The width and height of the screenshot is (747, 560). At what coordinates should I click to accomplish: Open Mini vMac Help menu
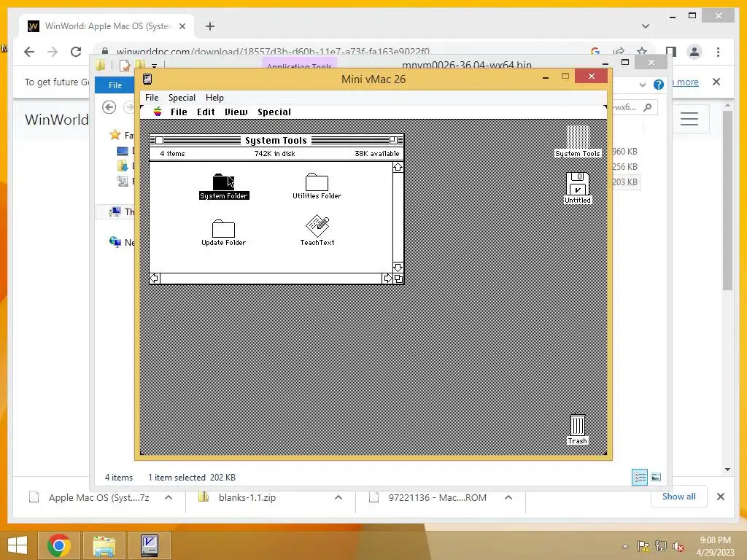point(214,98)
